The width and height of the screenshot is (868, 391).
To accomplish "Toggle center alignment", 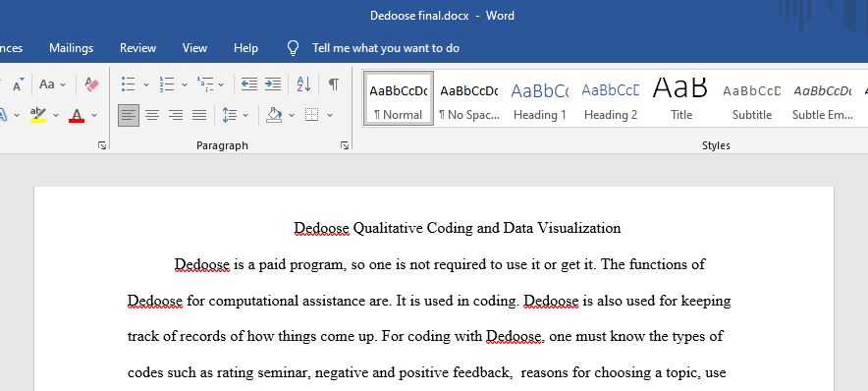I will [x=152, y=115].
